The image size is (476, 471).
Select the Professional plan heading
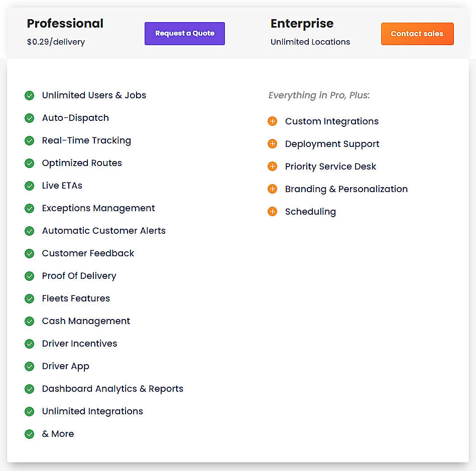tap(65, 24)
